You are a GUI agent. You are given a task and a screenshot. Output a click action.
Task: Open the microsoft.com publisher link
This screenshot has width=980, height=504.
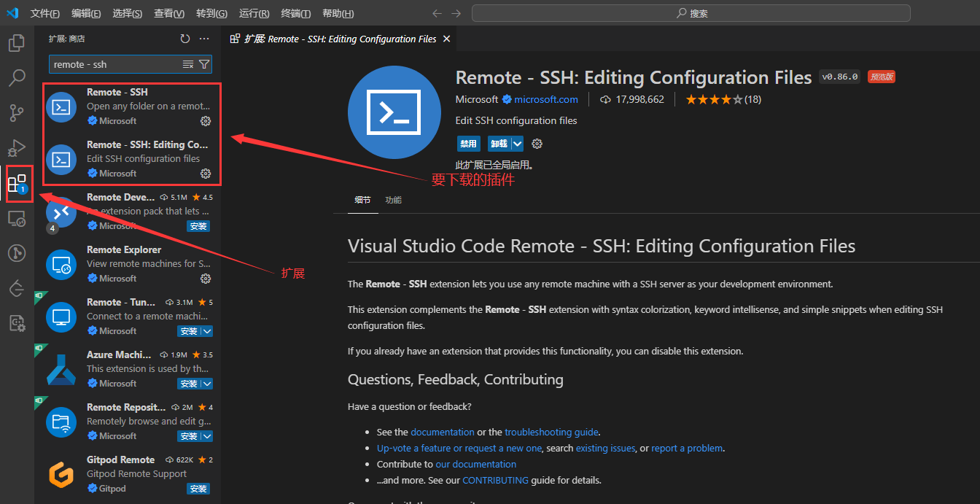click(x=546, y=99)
